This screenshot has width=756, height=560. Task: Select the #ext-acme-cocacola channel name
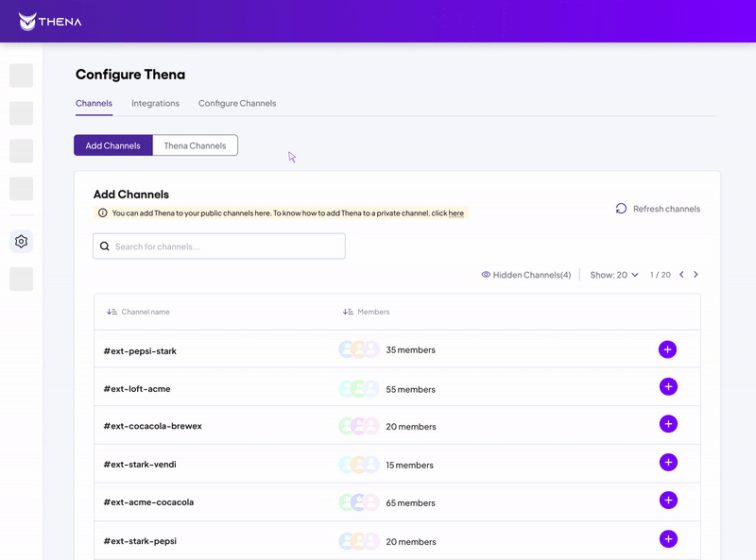[148, 502]
